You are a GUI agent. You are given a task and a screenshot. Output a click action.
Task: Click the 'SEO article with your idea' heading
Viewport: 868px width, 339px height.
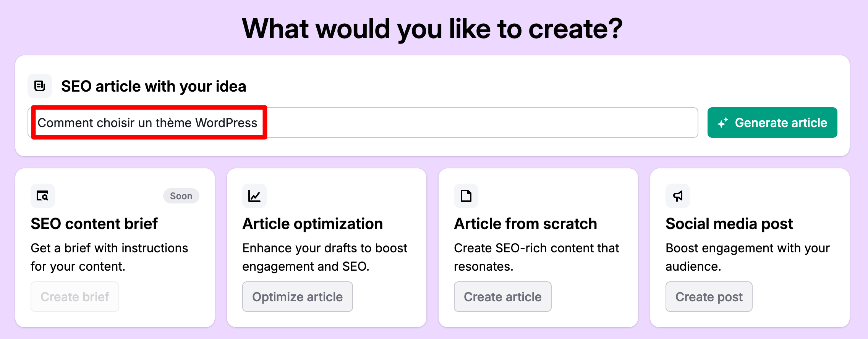[x=154, y=86]
